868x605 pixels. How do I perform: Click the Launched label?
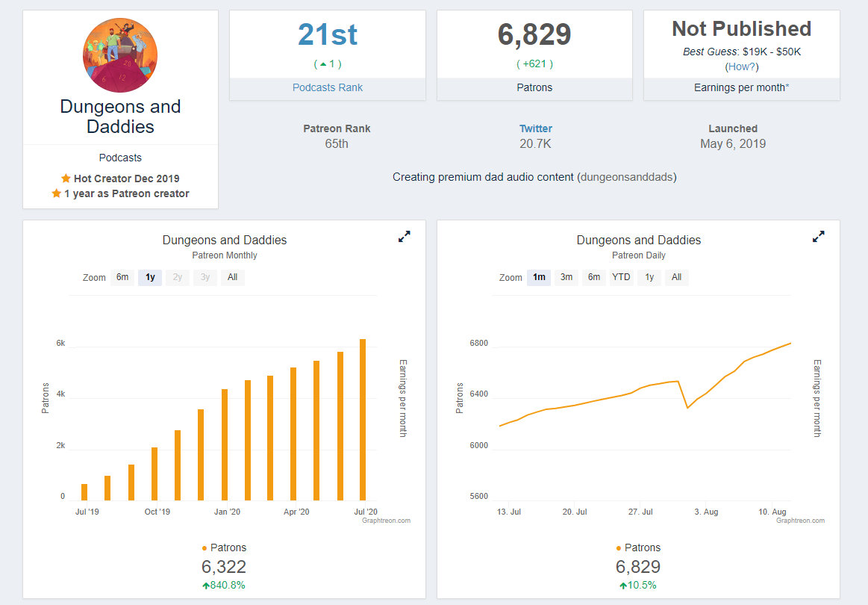coord(733,128)
